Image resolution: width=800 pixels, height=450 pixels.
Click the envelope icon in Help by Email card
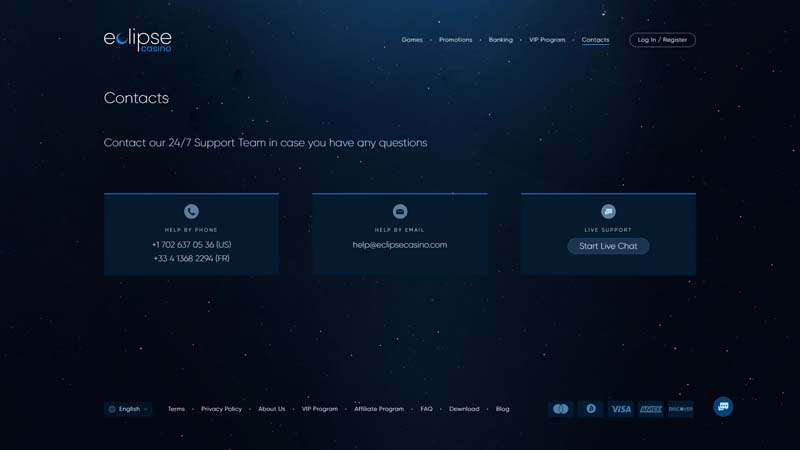(x=400, y=211)
